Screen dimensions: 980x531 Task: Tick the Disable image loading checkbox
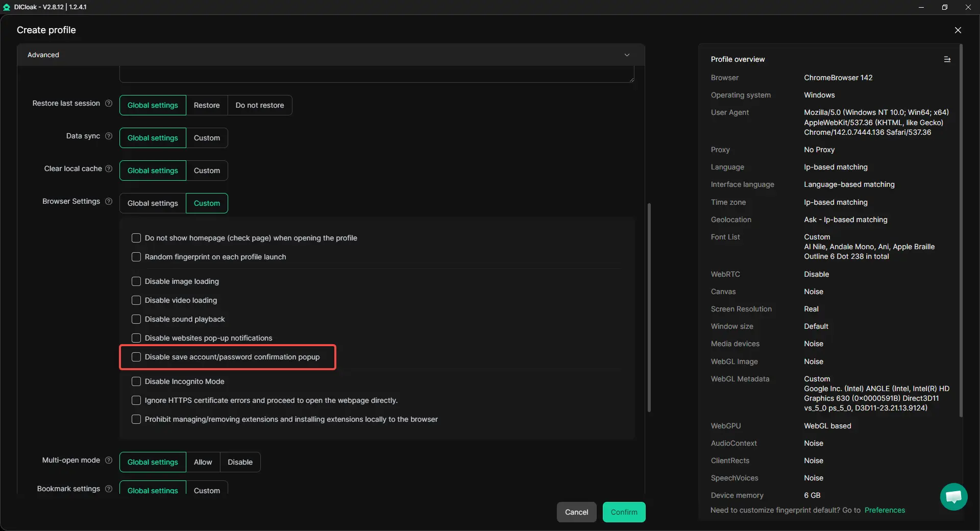click(x=136, y=282)
